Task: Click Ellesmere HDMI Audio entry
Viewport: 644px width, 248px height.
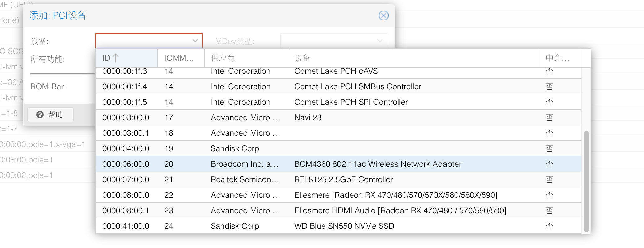Action: pos(400,210)
